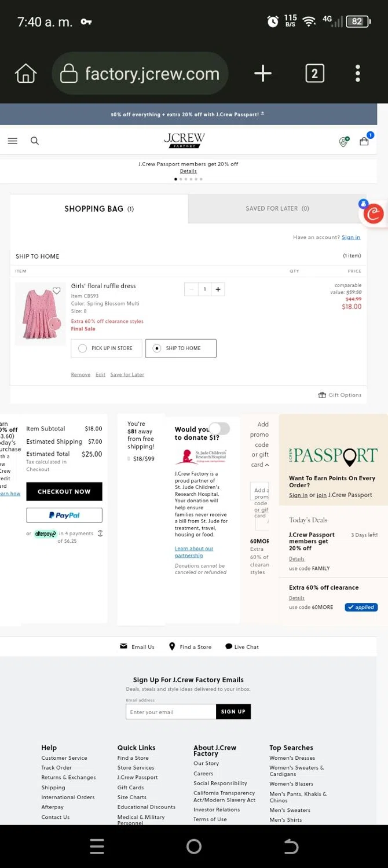Open a new browser tab
This screenshot has width=388, height=868.
[x=262, y=73]
